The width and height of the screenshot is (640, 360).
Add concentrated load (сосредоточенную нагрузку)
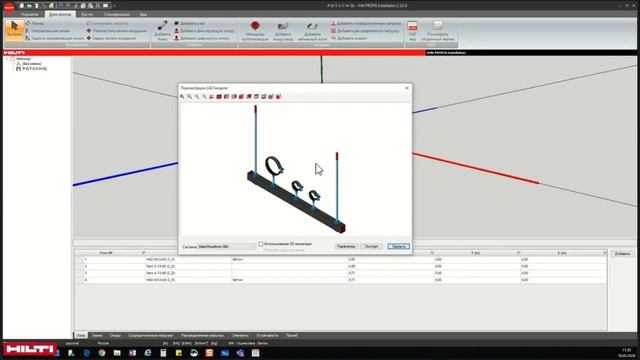coord(366,24)
